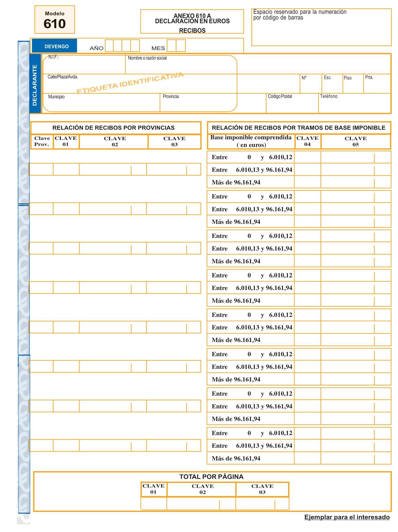This screenshot has height=532, width=398.
Task: Select the Calle/Plaza/Avda. address field
Action: coord(171,84)
